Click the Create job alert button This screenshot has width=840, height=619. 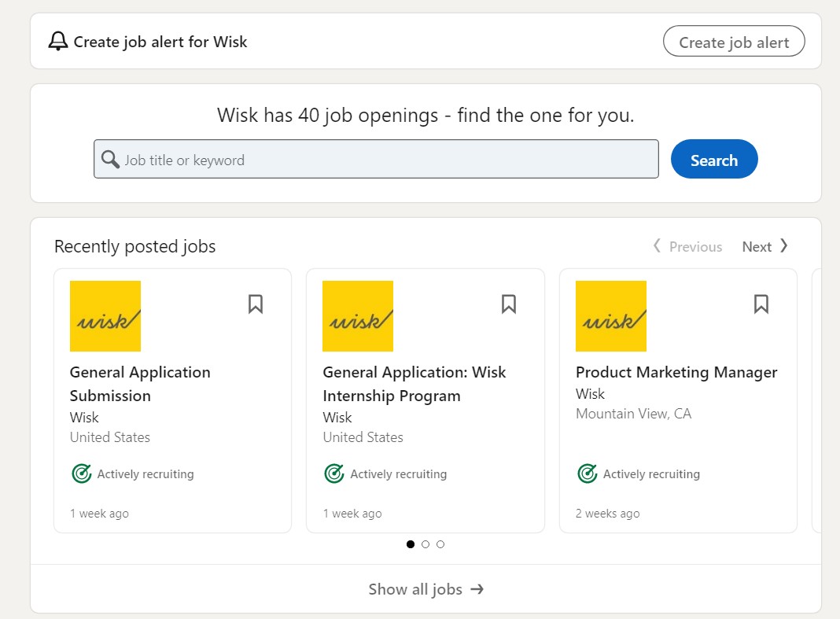[733, 41]
